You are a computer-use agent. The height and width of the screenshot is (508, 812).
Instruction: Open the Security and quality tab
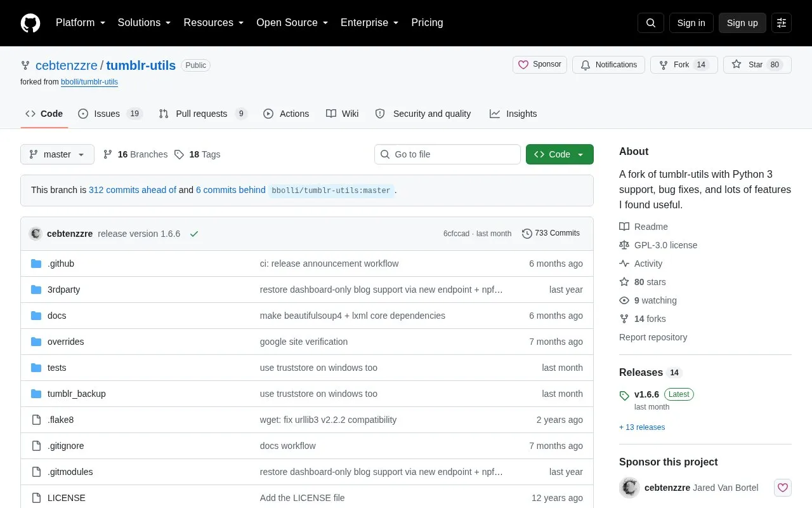click(x=423, y=114)
